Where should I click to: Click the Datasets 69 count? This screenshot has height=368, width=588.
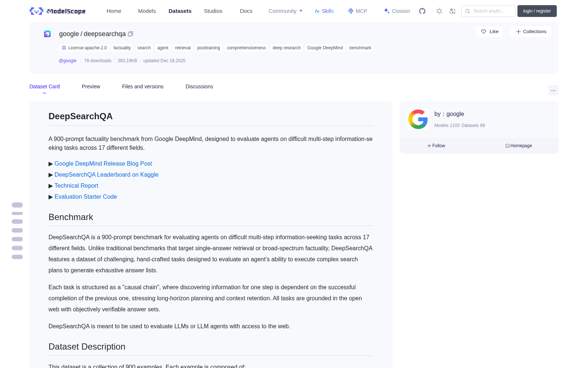click(473, 125)
